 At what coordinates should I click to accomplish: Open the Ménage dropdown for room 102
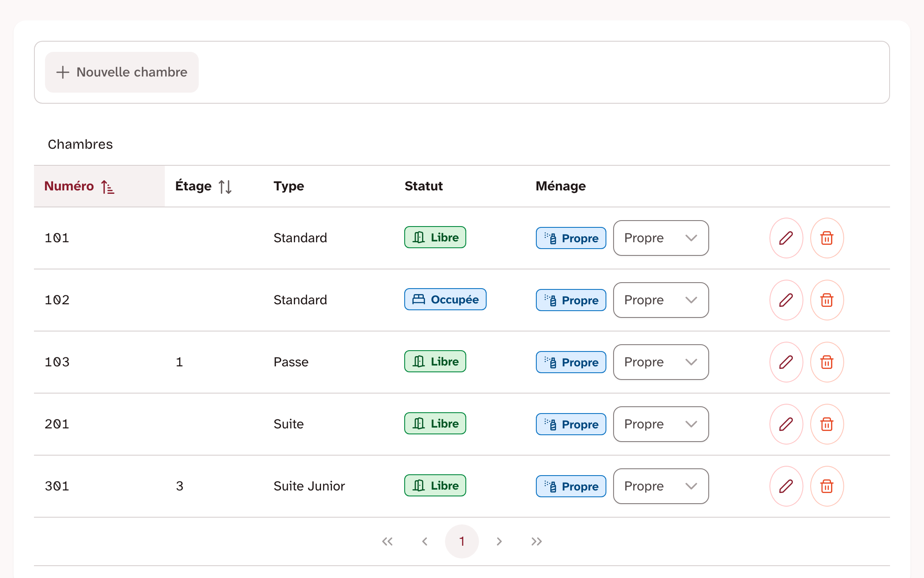[661, 300]
